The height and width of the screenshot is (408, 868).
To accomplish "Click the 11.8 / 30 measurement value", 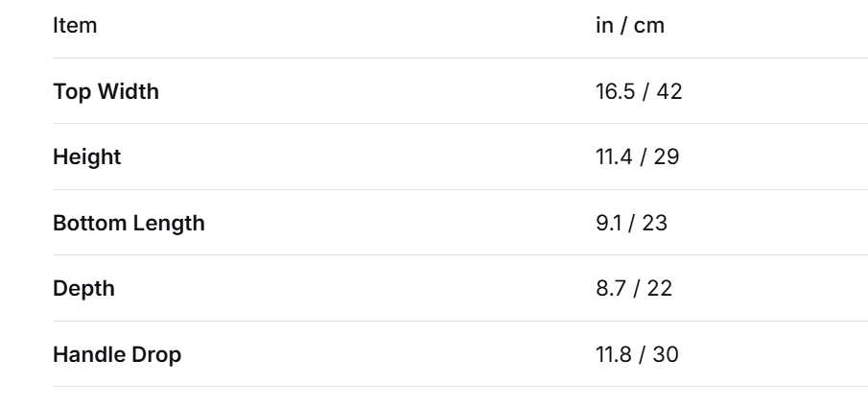I will (x=637, y=354).
